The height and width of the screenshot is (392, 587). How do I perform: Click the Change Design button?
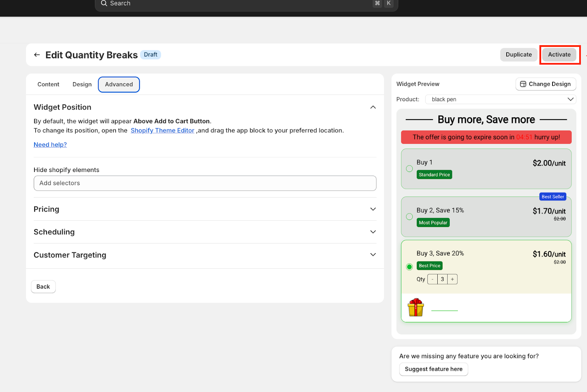[546, 84]
